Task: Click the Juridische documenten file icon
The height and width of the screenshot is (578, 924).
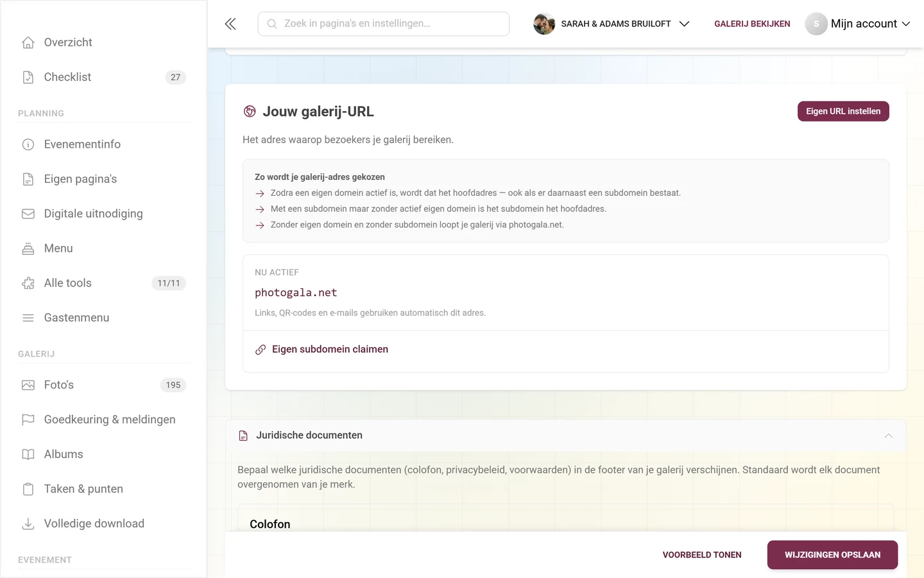Action: (243, 436)
